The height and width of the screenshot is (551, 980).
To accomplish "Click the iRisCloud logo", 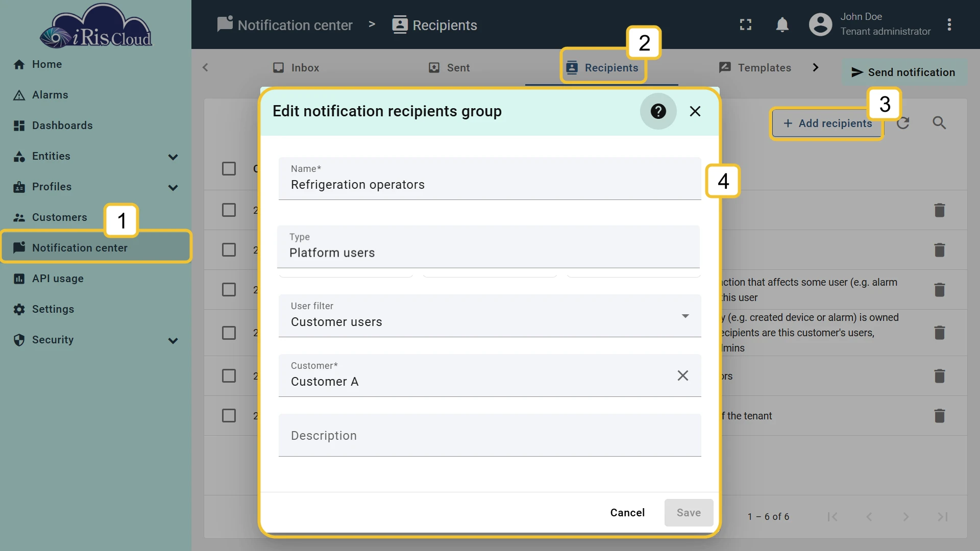I will click(x=96, y=27).
